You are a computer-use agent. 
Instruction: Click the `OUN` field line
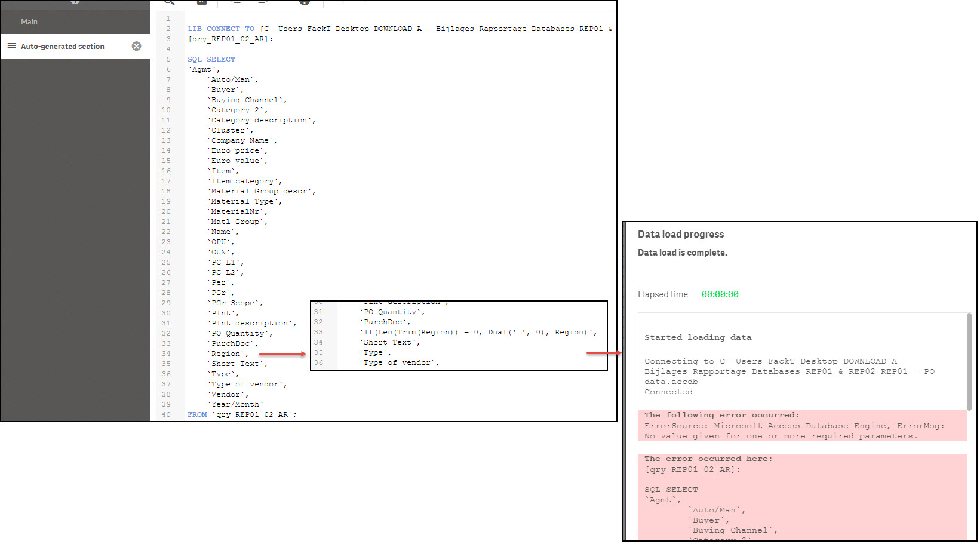221,252
